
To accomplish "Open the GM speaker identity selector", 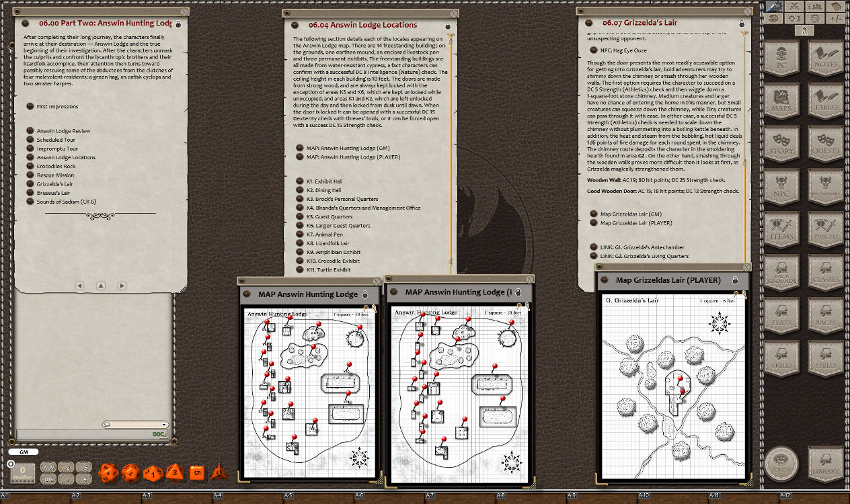I will (24, 452).
